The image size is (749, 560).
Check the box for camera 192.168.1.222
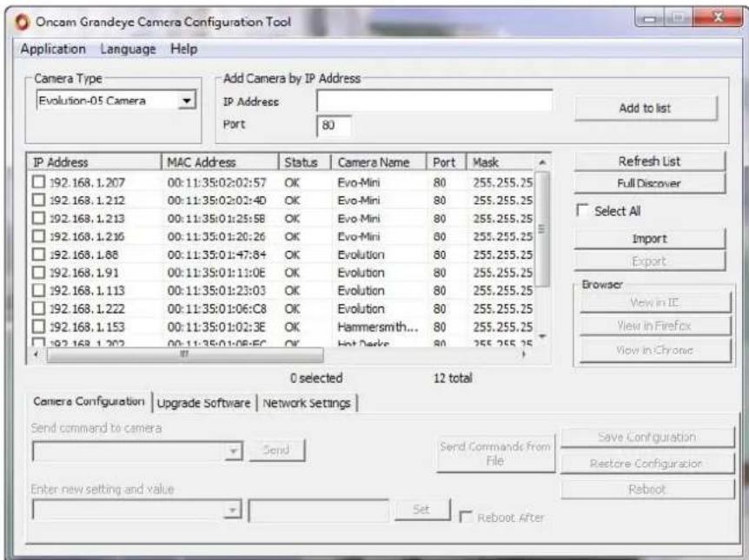pyautogui.click(x=39, y=308)
